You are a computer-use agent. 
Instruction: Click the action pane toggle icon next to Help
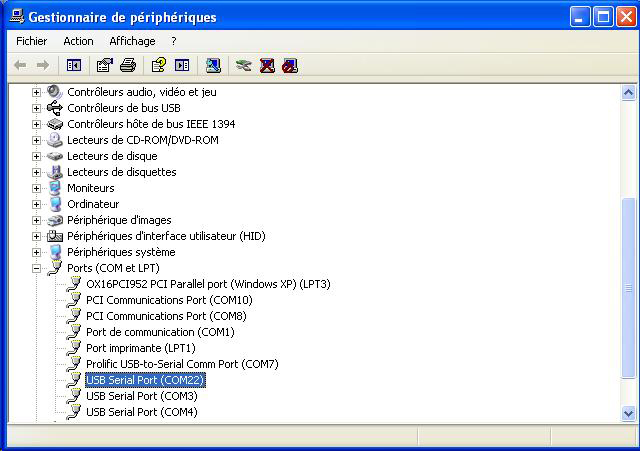pyautogui.click(x=182, y=65)
